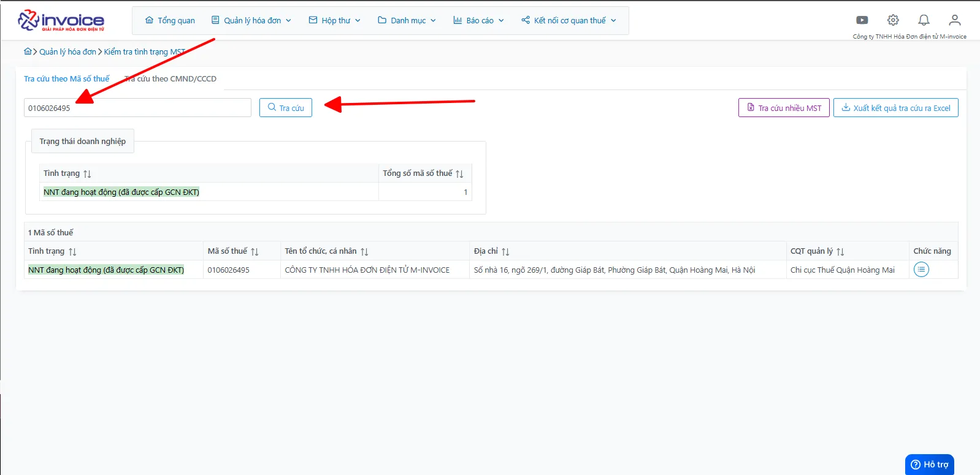Sort by Tổng số mã số thuế column
The image size is (980, 475).
(x=459, y=174)
